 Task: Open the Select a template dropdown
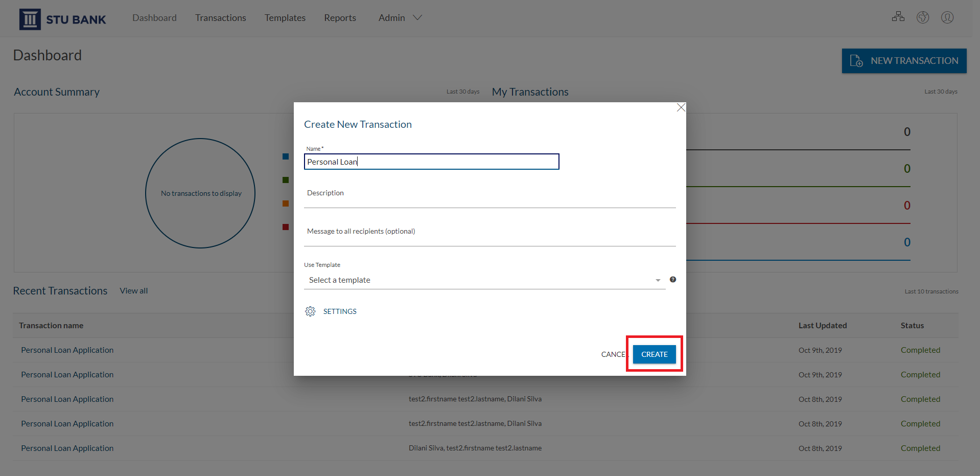(x=484, y=280)
